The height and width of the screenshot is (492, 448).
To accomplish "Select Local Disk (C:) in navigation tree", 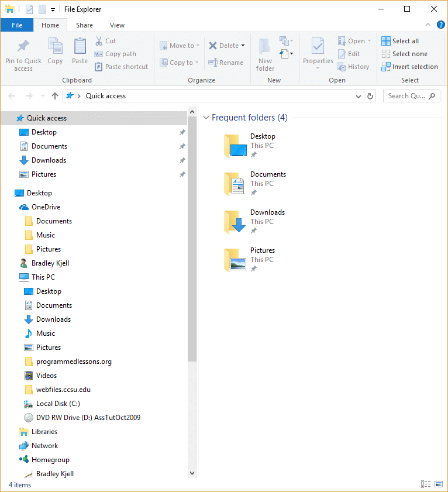I will [x=57, y=404].
